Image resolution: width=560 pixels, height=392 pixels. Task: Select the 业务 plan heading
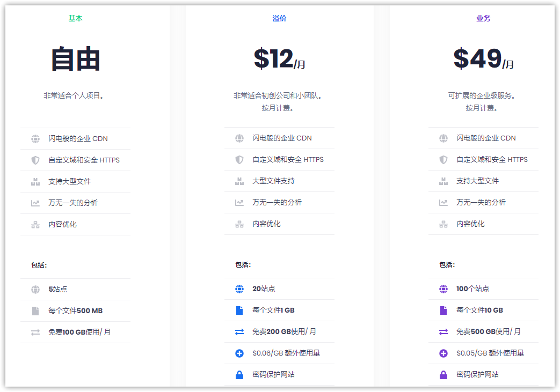[x=483, y=18]
